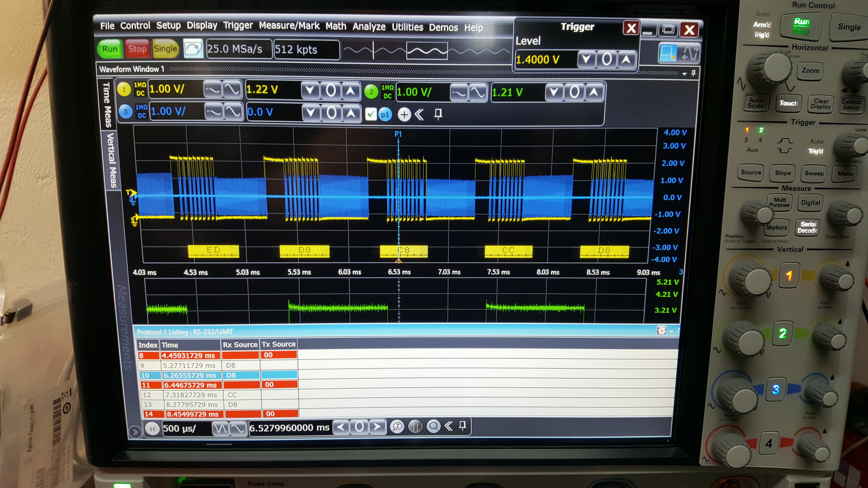Add a new channel with plus icon
Viewport: 868px width, 488px height.
pyautogui.click(x=404, y=115)
